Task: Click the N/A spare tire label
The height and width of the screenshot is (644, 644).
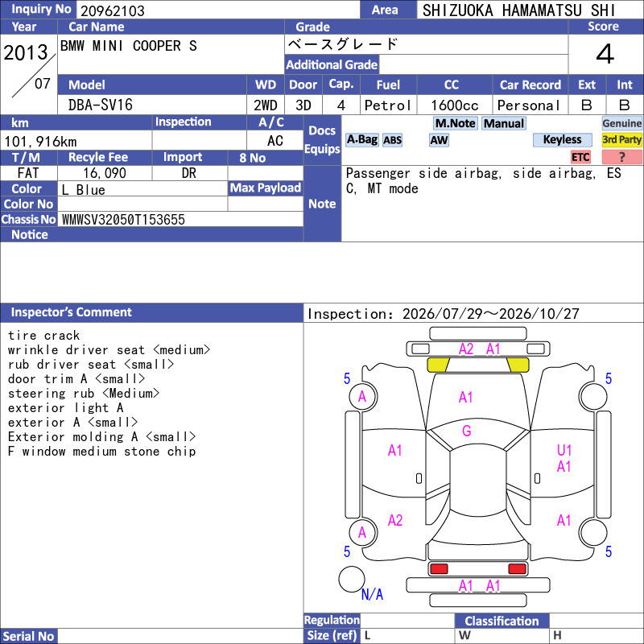Action: click(x=372, y=594)
